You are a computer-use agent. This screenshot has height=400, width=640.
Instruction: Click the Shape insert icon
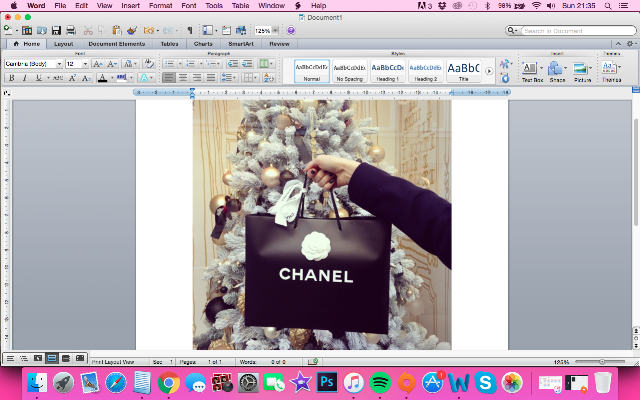pos(557,71)
